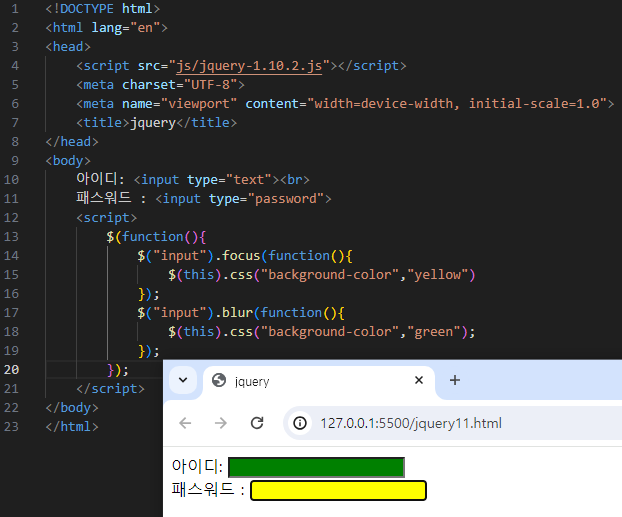Click the globe favicon on jquery tab
The width and height of the screenshot is (622, 517).
click(219, 380)
